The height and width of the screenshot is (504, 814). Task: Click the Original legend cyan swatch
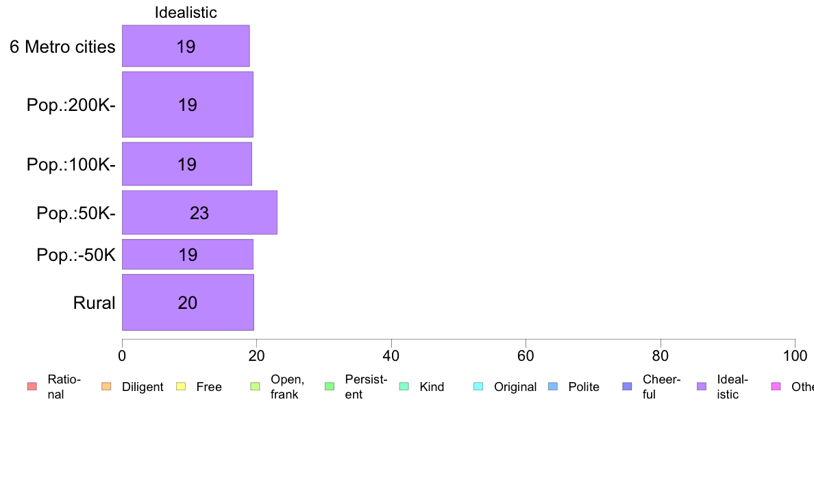pos(479,387)
